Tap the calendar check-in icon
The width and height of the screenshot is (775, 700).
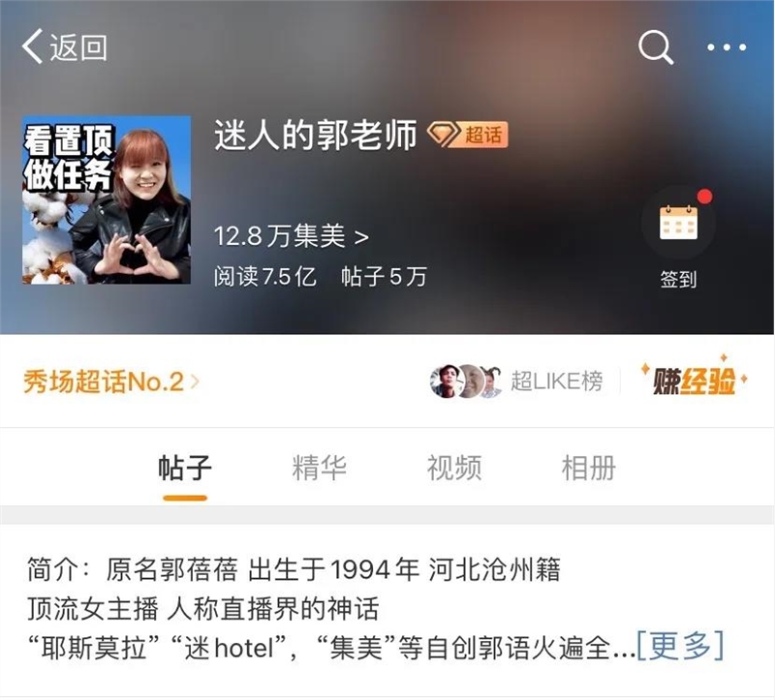coord(679,223)
